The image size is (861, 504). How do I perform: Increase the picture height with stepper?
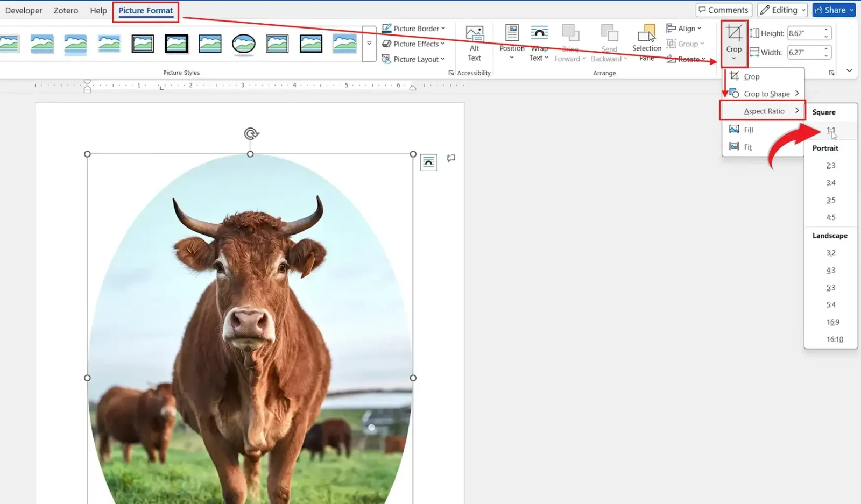coord(826,30)
